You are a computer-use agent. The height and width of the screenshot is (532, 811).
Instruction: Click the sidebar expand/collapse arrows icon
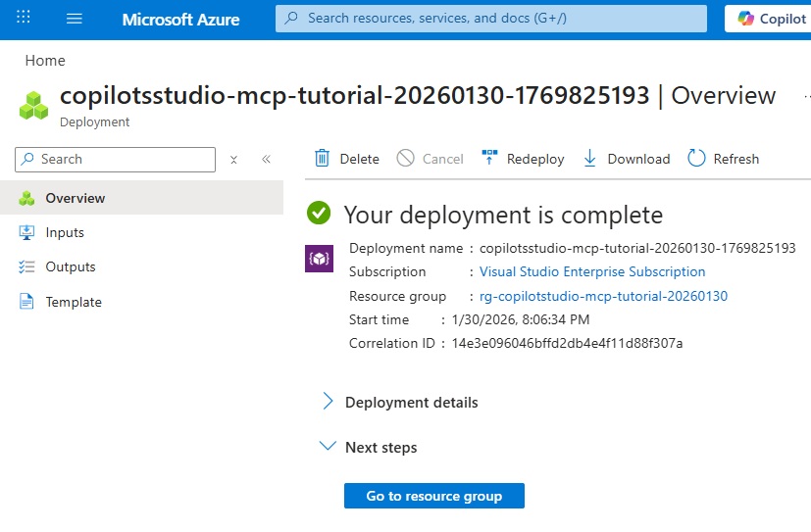[x=233, y=160]
